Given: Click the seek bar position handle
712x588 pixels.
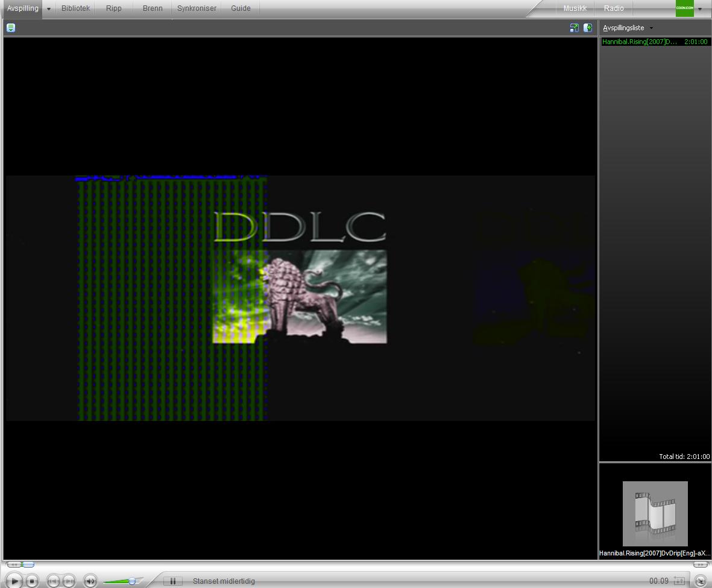Looking at the screenshot, I should [x=28, y=565].
